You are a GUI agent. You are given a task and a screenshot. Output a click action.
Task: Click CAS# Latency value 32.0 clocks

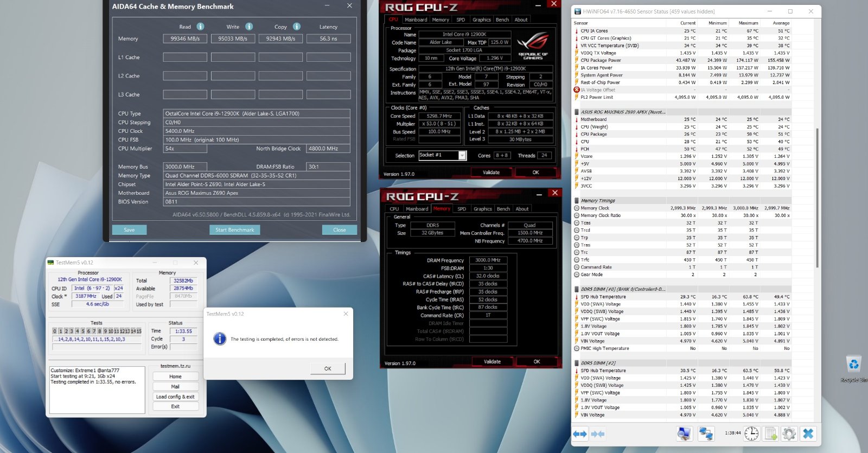pos(488,276)
